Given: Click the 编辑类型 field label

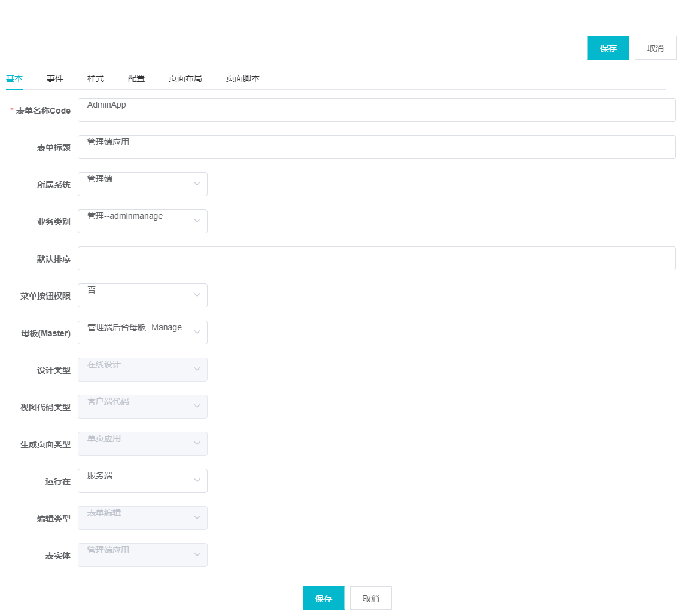Looking at the screenshot, I should pyautogui.click(x=53, y=519).
